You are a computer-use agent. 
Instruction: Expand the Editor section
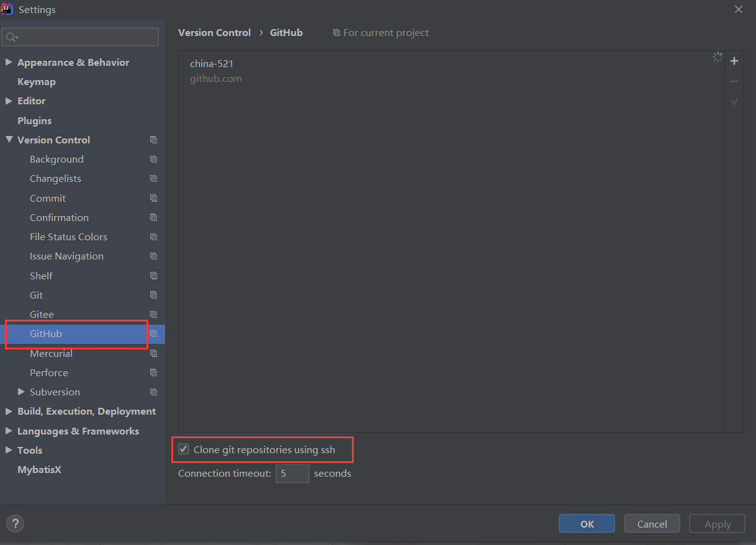[x=9, y=101]
